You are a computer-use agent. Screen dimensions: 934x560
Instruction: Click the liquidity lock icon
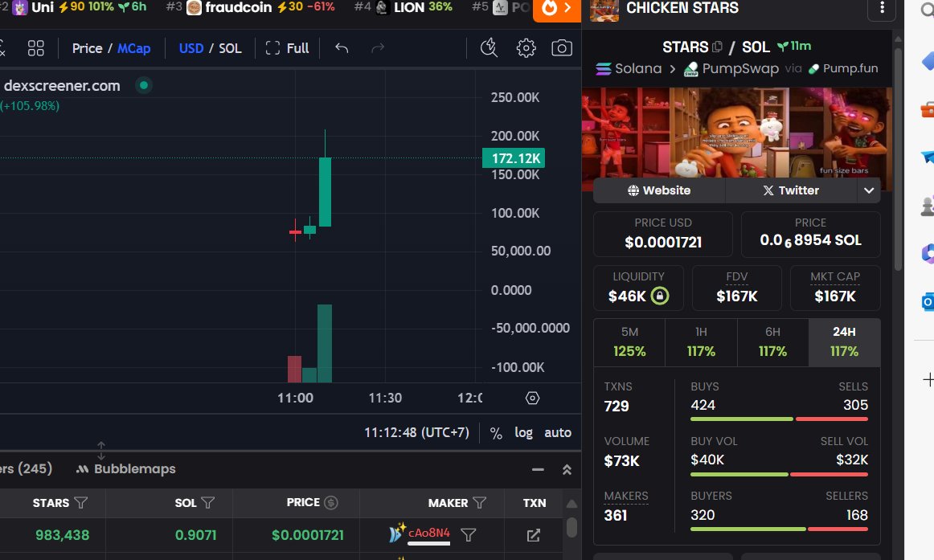(x=659, y=296)
